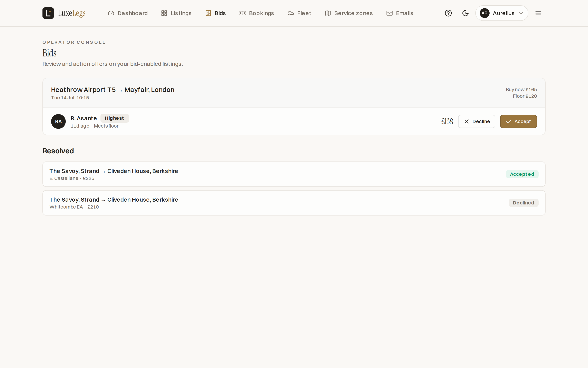
Task: Click the LuxeLegs wordmark
Action: click(x=72, y=13)
